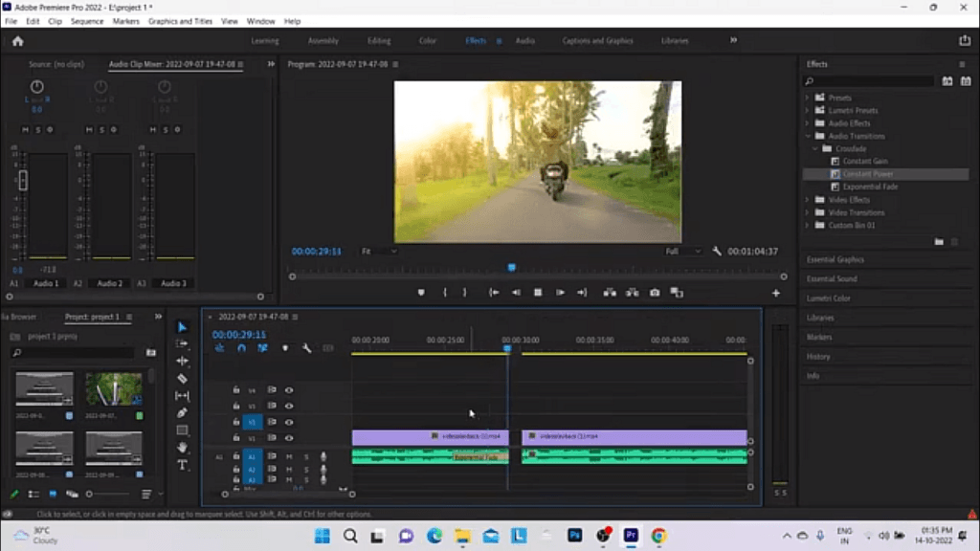The image size is (980, 551).
Task: Expand the Video Effects folder
Action: 807,200
